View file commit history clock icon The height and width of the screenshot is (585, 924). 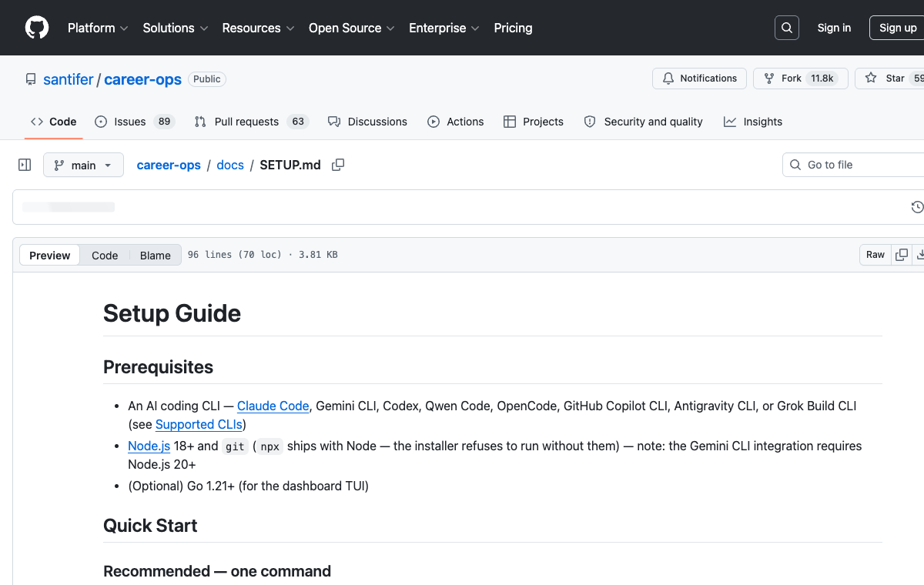(917, 207)
